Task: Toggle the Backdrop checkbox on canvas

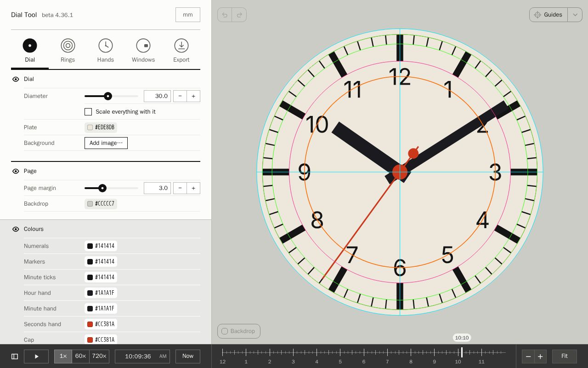Action: [x=239, y=331]
